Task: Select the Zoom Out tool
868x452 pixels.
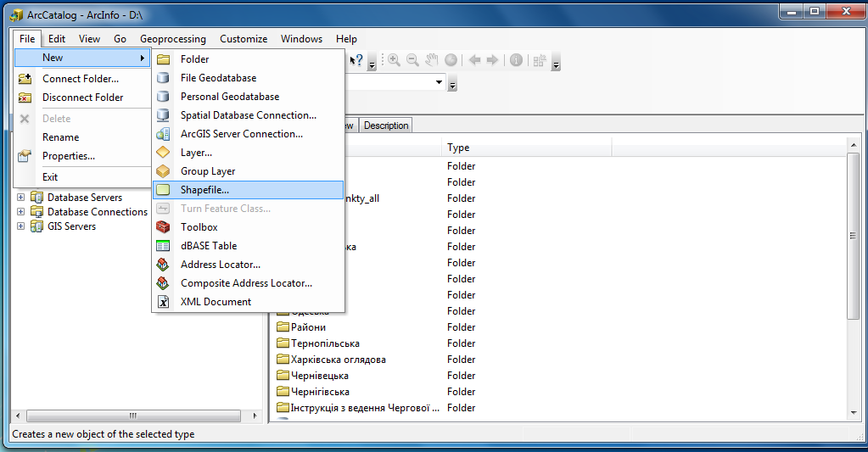Action: coord(413,59)
